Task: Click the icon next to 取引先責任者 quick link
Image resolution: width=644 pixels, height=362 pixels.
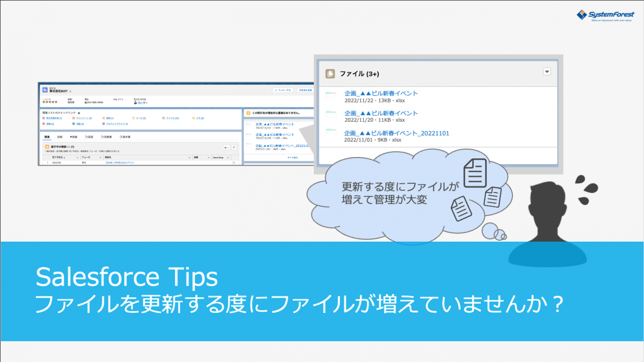Action: [44, 118]
